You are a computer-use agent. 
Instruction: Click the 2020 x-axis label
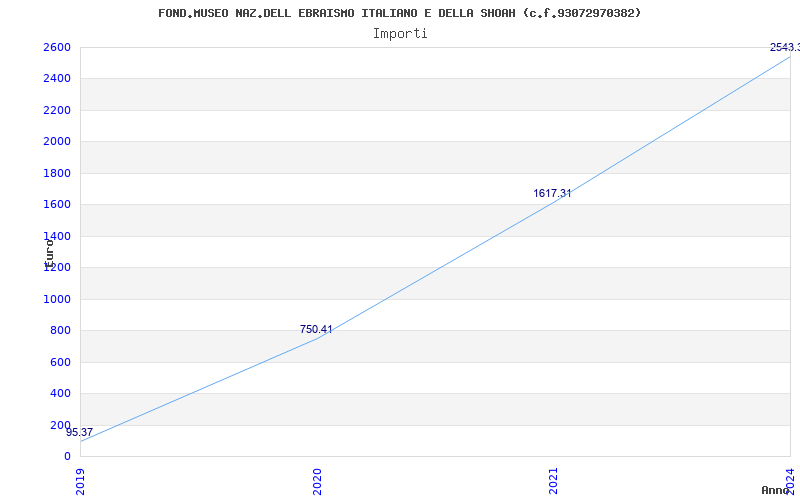(x=317, y=481)
